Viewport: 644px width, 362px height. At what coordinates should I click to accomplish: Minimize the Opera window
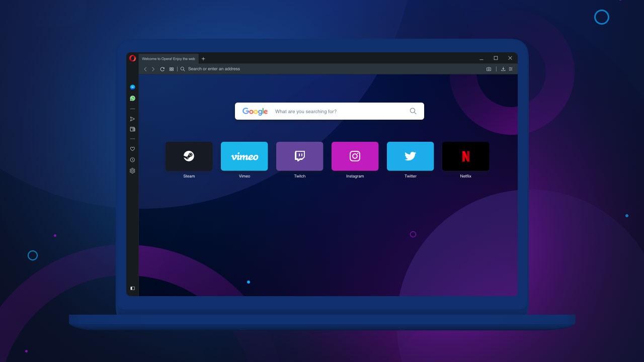(x=481, y=58)
